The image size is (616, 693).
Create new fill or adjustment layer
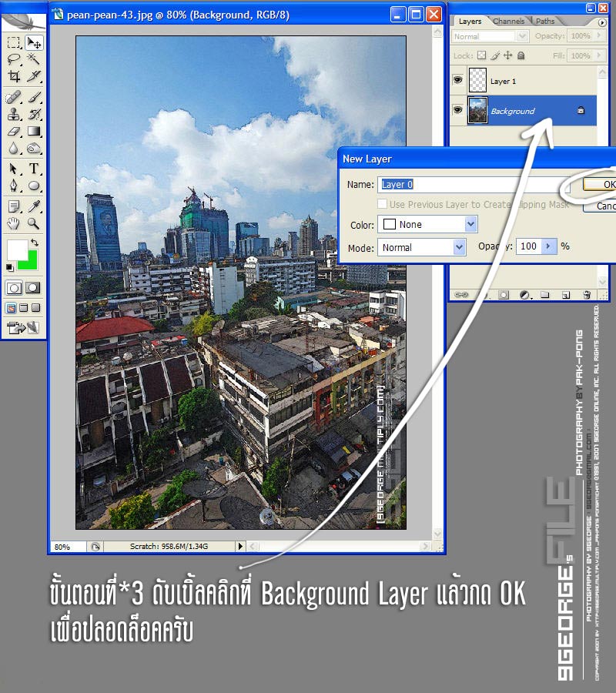click(x=524, y=295)
